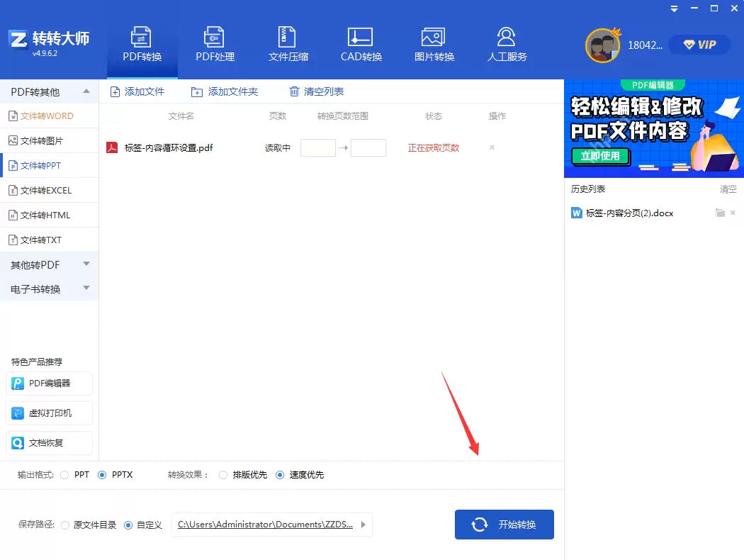The image size is (744, 560).
Task: Click the VIP upgrade badge
Action: click(699, 44)
